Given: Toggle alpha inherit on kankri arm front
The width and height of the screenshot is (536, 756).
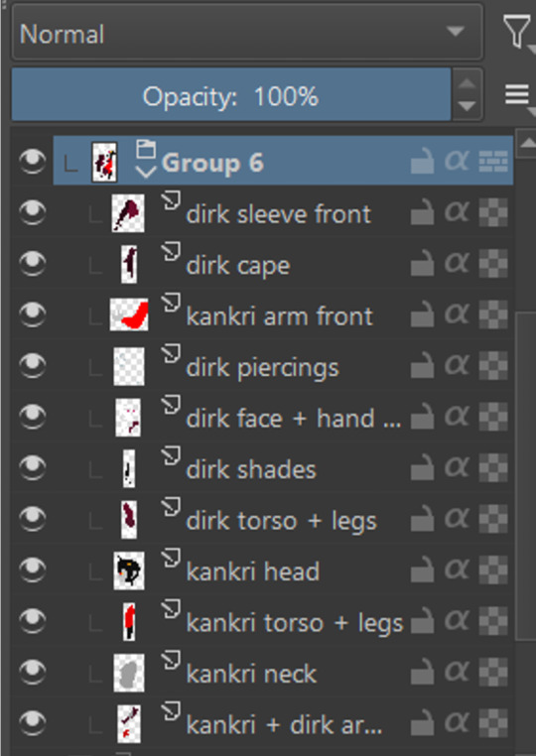Looking at the screenshot, I should click(x=457, y=315).
